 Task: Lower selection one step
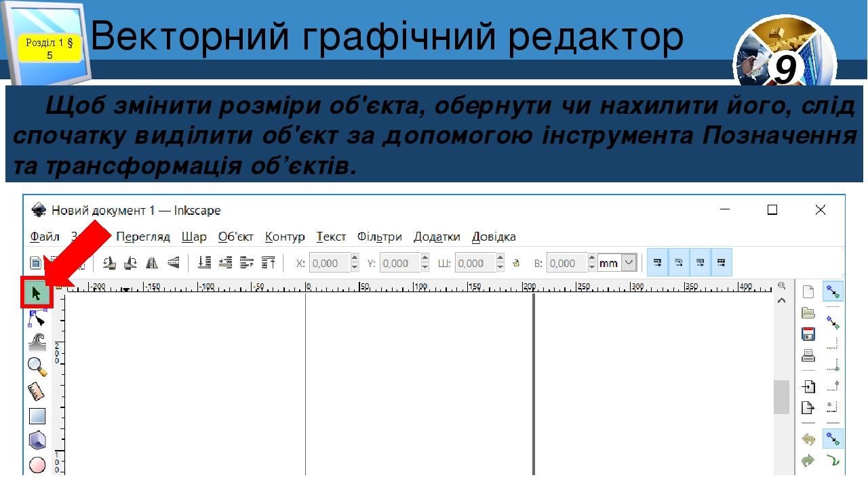pyautogui.click(x=226, y=263)
